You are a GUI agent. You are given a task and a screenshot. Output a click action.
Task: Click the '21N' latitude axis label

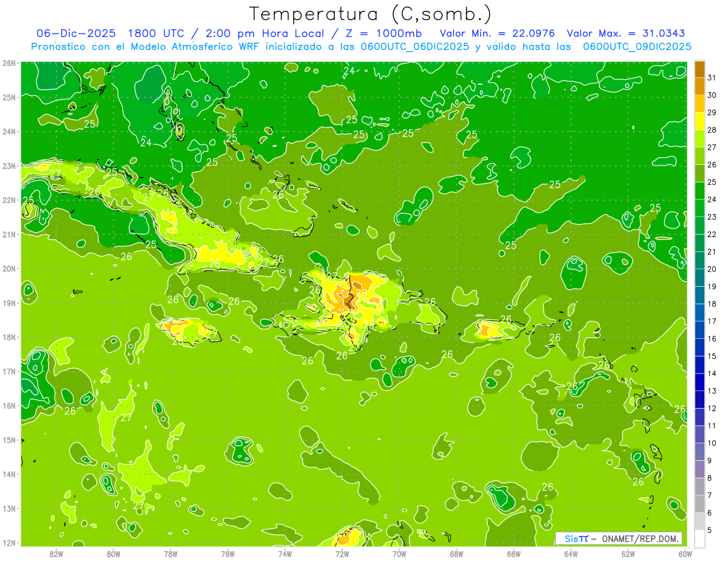pyautogui.click(x=9, y=234)
